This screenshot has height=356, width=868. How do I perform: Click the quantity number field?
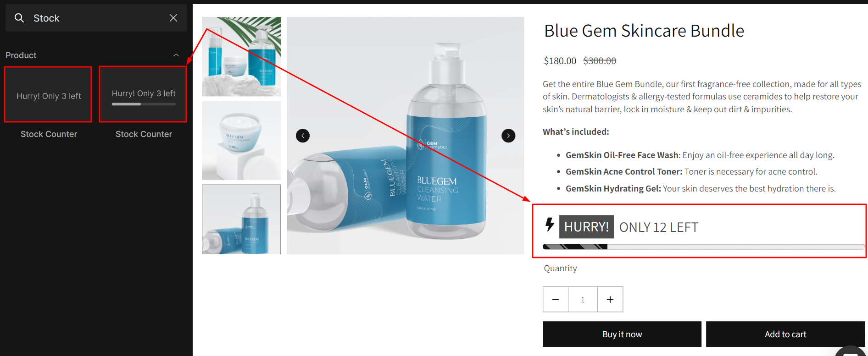tap(583, 300)
